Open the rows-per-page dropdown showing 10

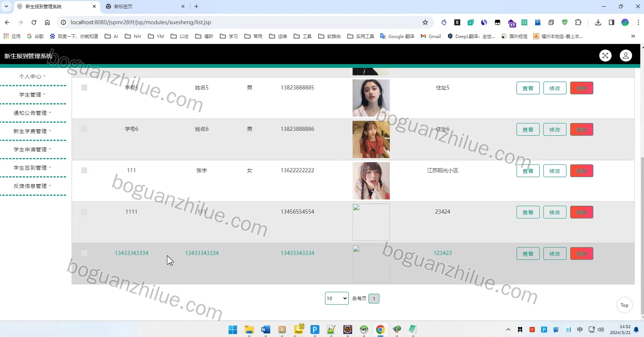click(x=337, y=298)
